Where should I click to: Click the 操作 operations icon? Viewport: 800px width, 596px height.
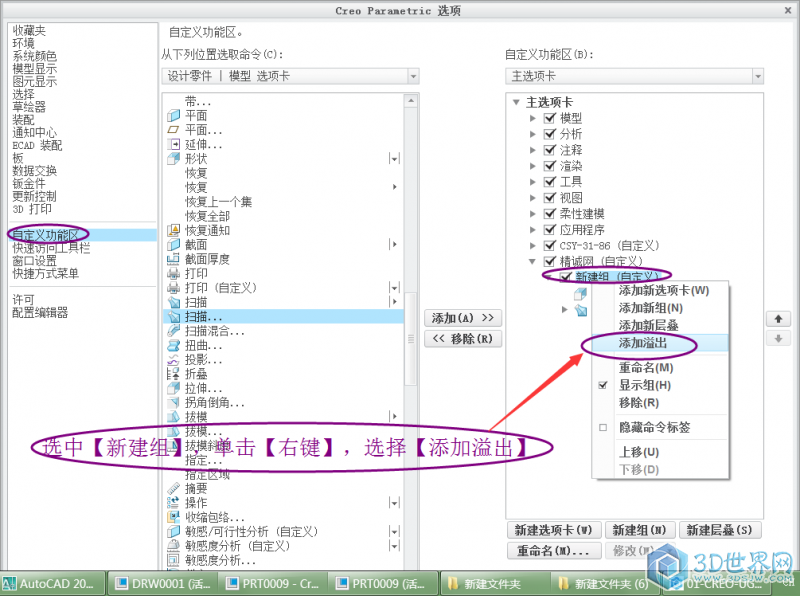tap(173, 503)
